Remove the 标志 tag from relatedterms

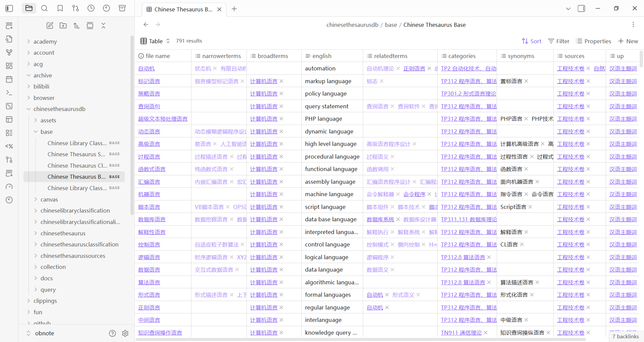[x=382, y=81]
